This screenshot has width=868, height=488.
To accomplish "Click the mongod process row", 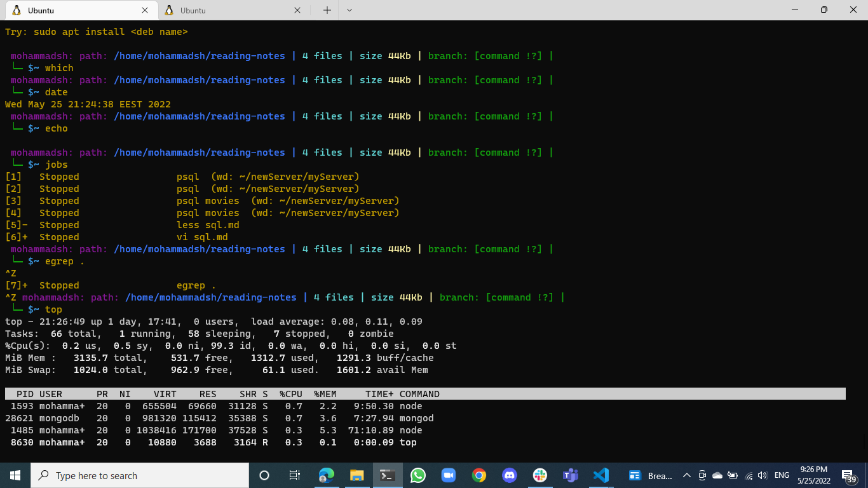I will pyautogui.click(x=219, y=418).
